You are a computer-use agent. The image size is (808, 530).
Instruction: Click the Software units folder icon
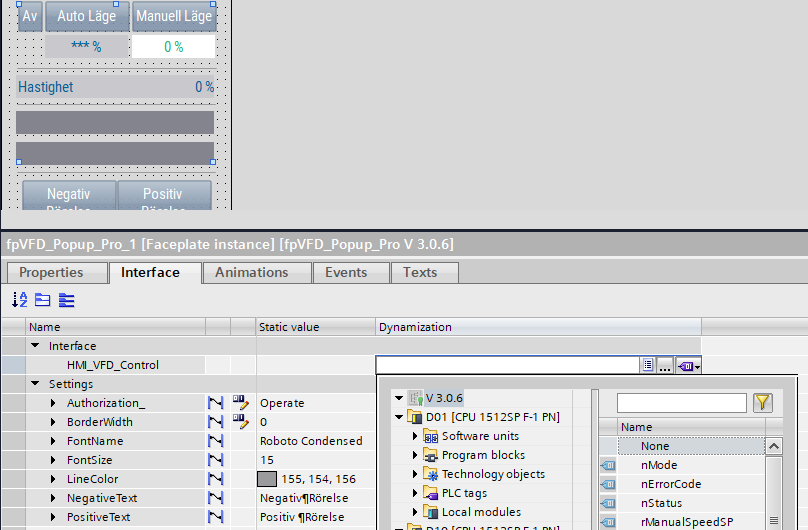coord(431,436)
